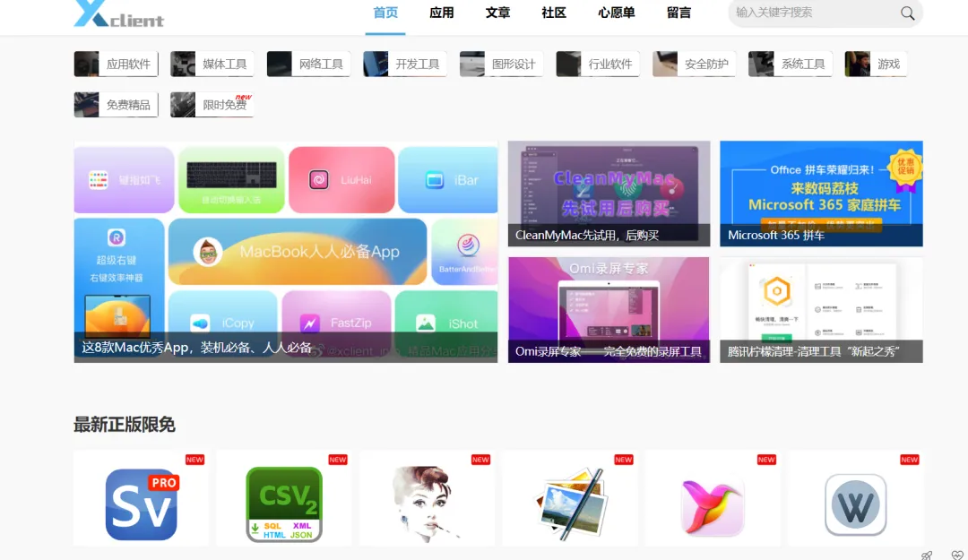
Task: Click the 最新正版限免 section heading
Action: point(124,425)
